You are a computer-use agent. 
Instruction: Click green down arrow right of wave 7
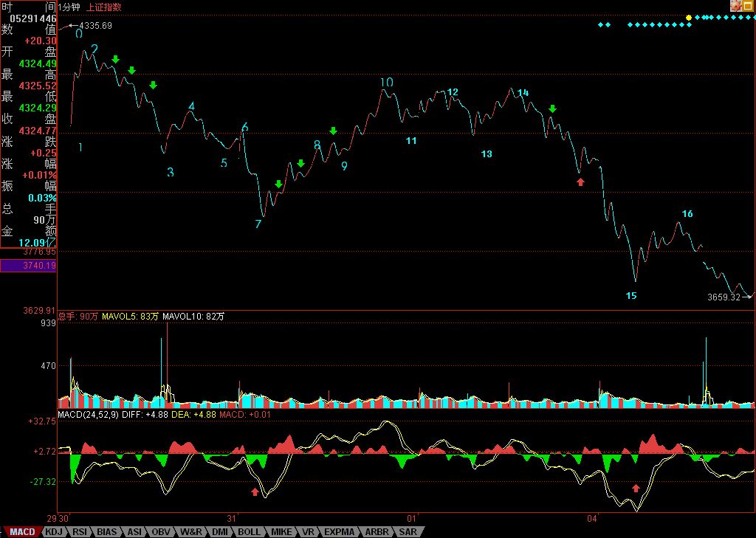[278, 184]
